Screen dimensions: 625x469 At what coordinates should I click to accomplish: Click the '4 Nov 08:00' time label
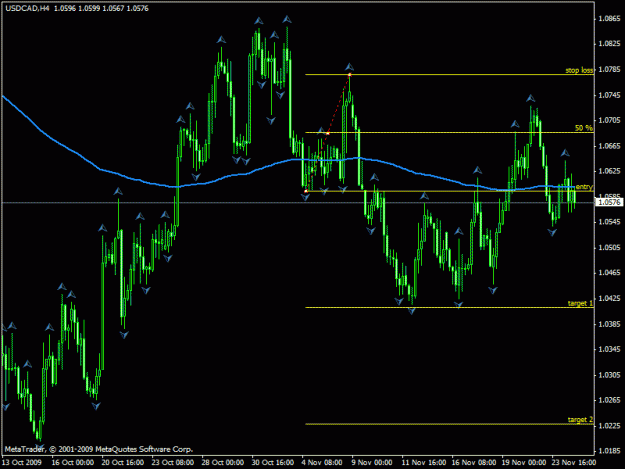coord(322,463)
